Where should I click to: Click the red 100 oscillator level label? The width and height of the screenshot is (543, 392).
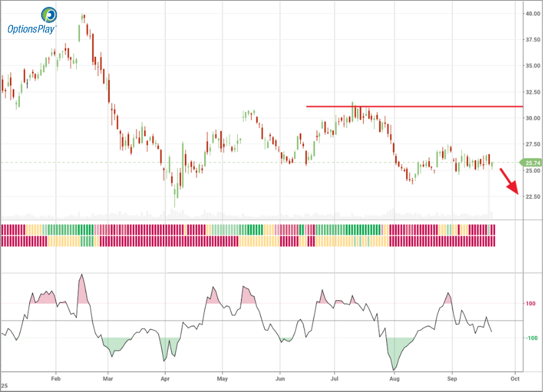(531, 304)
